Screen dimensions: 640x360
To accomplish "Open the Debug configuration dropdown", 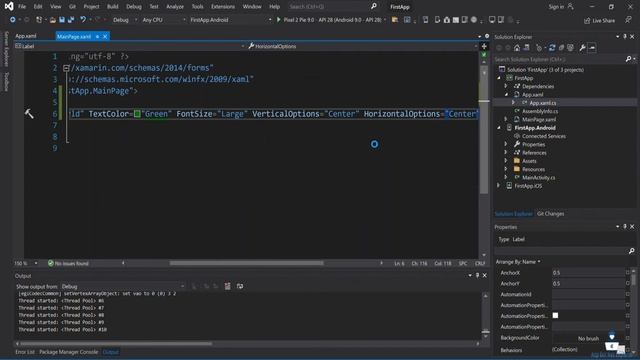I will 125,20.
